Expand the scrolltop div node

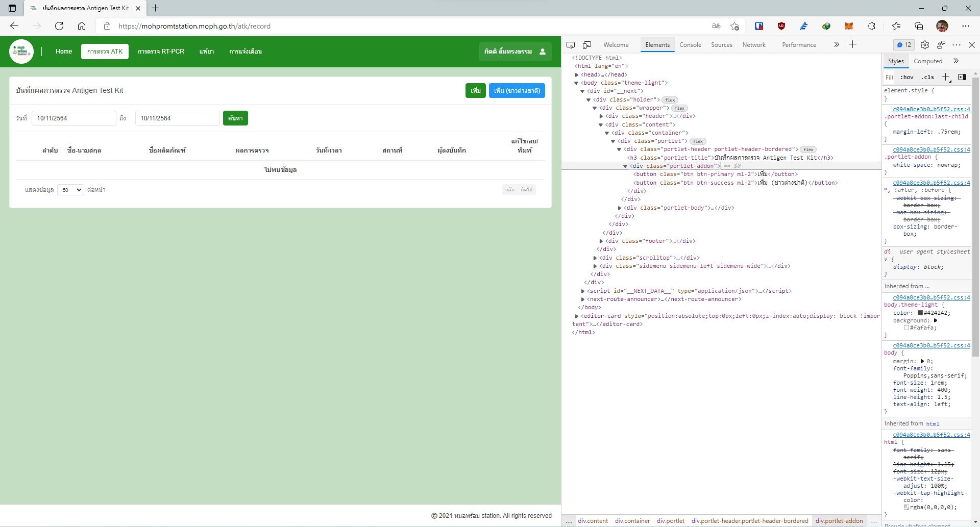595,258
